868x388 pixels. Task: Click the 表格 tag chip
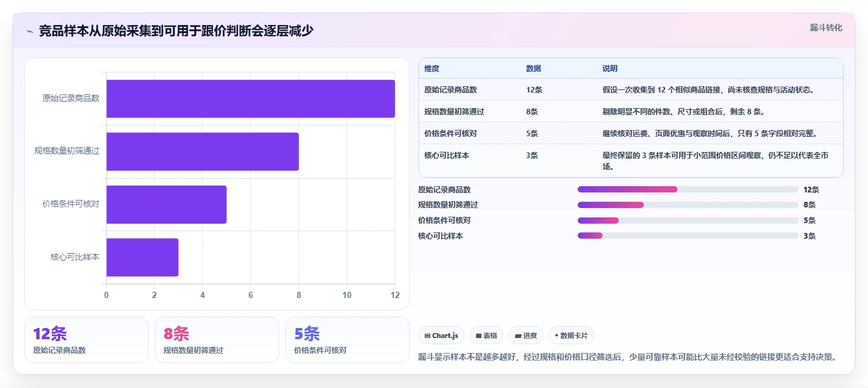click(486, 336)
